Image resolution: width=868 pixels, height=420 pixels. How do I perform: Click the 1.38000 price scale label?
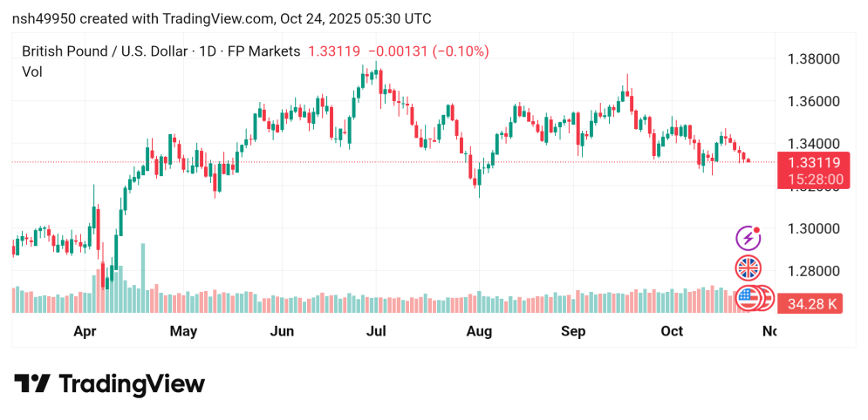pyautogui.click(x=813, y=59)
